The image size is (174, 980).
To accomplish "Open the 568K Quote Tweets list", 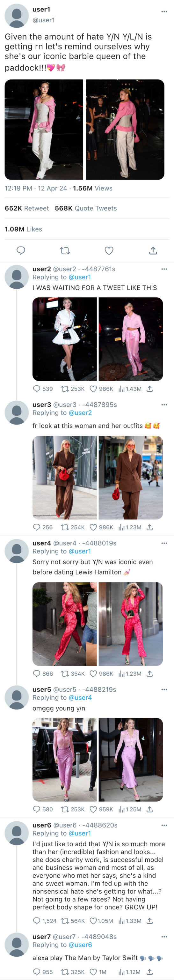I will point(86,208).
